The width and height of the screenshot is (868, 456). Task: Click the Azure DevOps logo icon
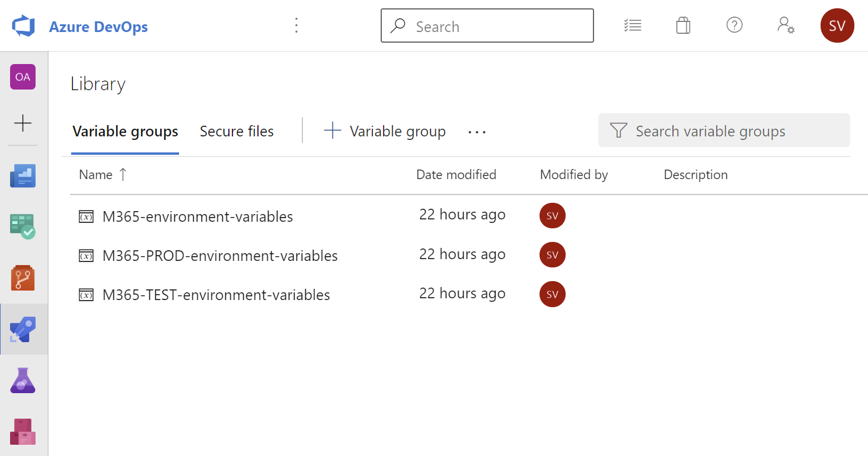24,26
